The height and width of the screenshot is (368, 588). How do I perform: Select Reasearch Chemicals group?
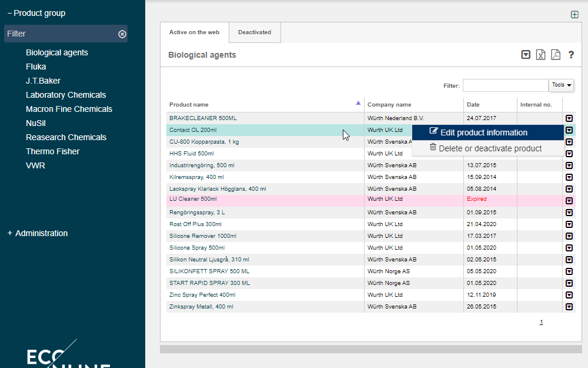(x=66, y=137)
